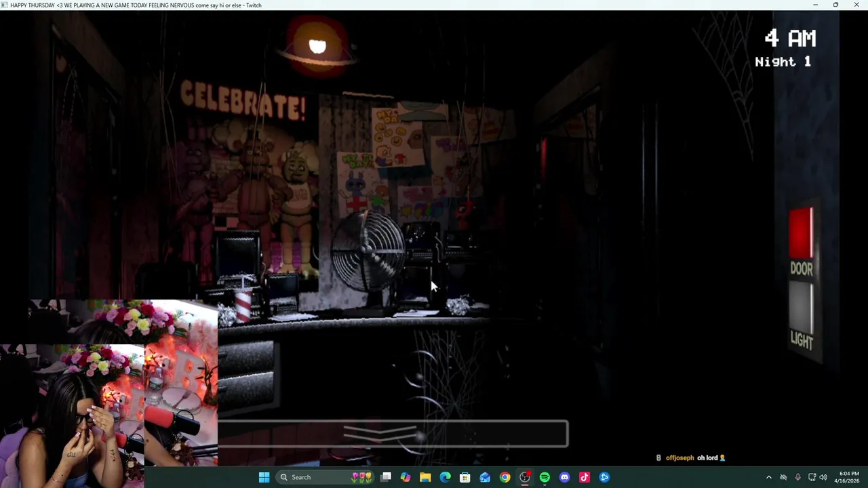868x488 pixels.
Task: Click the window icon in title bar
Action: click(4, 5)
